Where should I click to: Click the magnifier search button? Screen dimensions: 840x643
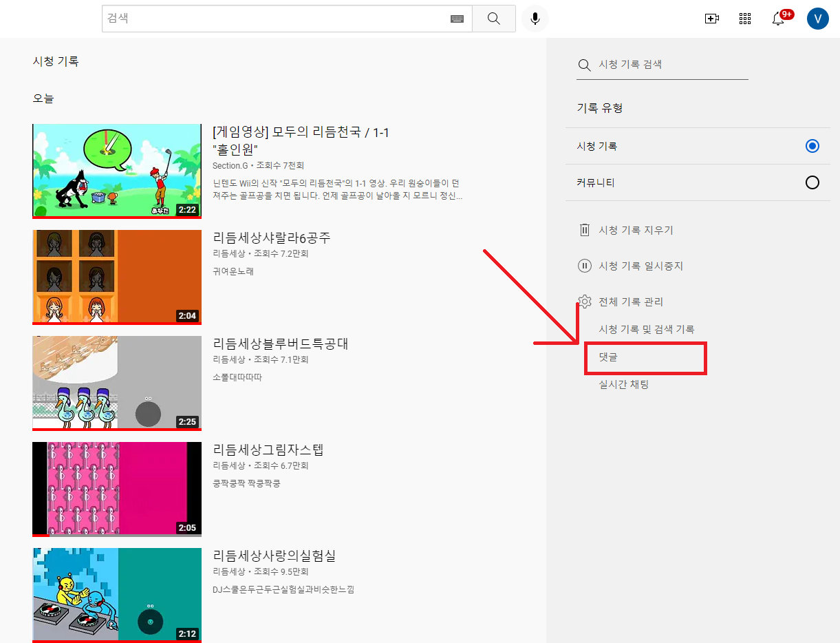(494, 19)
